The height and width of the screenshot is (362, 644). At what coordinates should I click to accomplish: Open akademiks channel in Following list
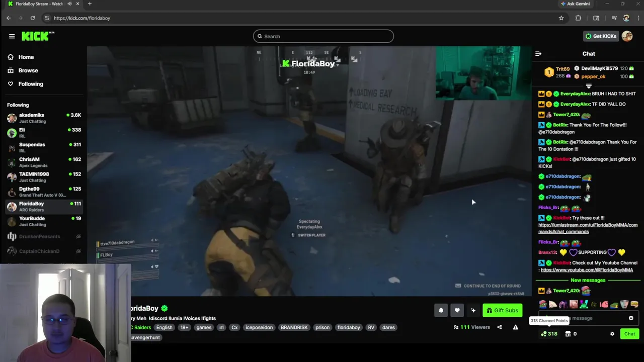click(x=44, y=118)
